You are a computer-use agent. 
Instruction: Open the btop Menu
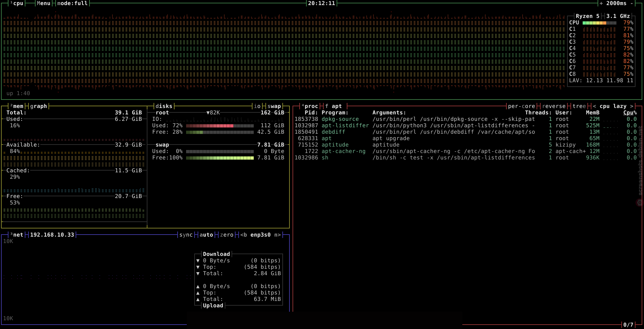43,3
